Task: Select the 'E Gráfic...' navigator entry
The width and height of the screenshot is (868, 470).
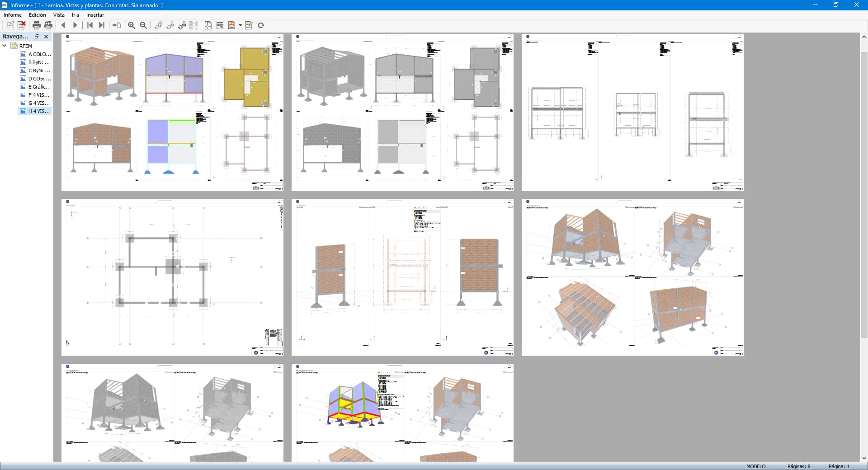Action: coord(35,87)
